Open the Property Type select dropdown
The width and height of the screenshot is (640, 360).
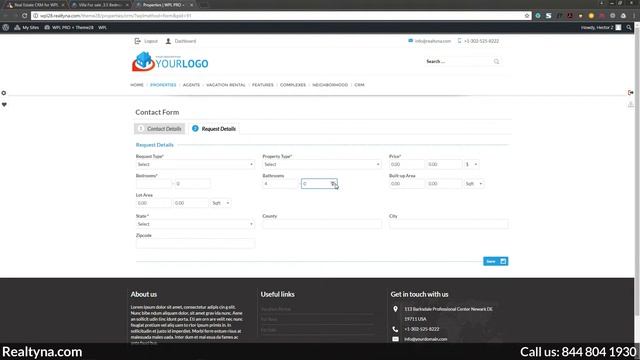click(322, 164)
